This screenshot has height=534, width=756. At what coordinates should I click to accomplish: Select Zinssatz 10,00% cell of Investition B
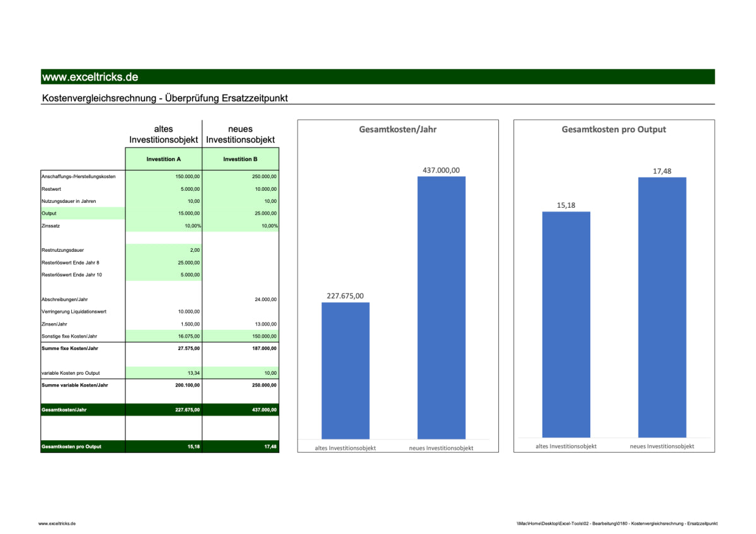[x=241, y=225]
